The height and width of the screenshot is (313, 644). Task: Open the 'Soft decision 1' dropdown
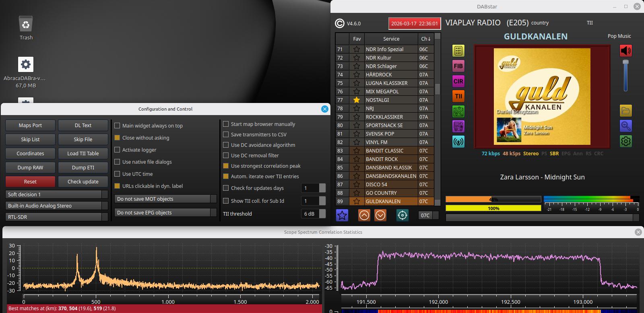pos(57,194)
